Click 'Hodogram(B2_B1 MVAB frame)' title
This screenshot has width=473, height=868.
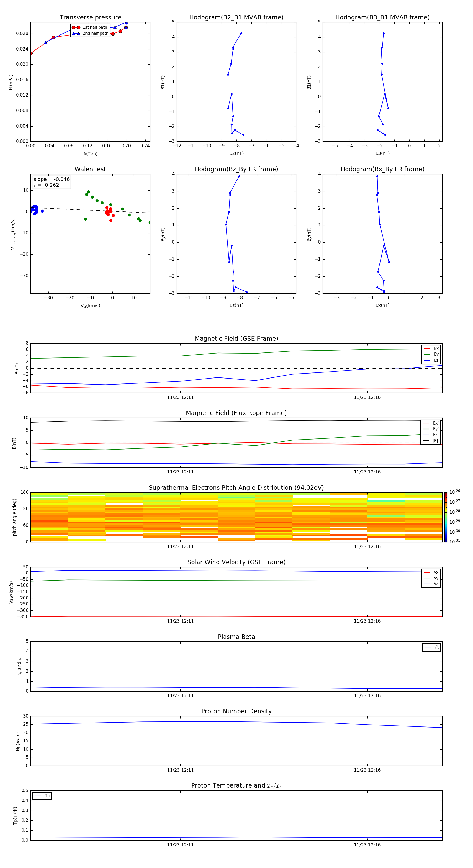[236, 18]
